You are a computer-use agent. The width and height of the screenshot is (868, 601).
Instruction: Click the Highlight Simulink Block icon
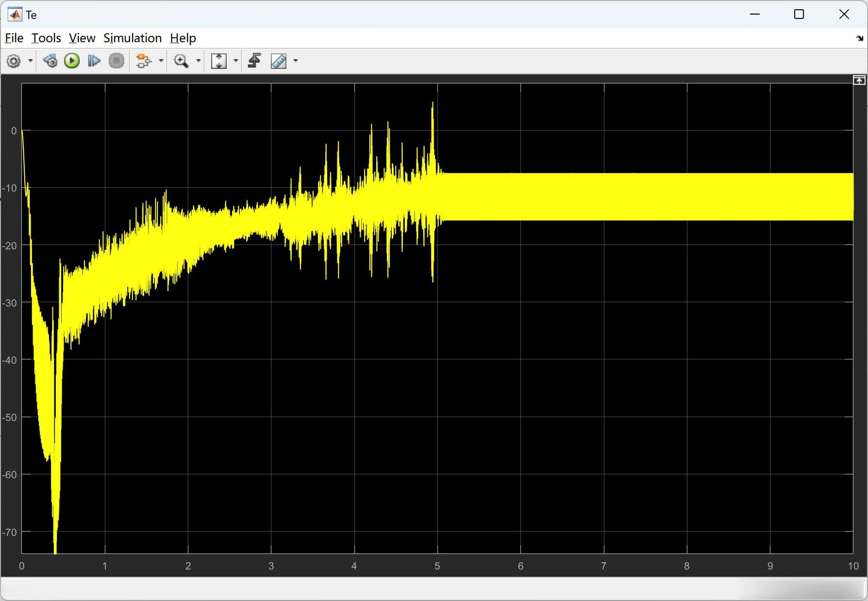pyautogui.click(x=144, y=61)
